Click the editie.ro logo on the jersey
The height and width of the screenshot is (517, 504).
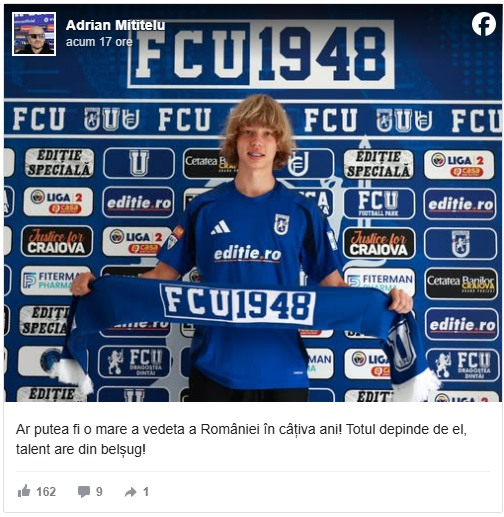tap(247, 254)
